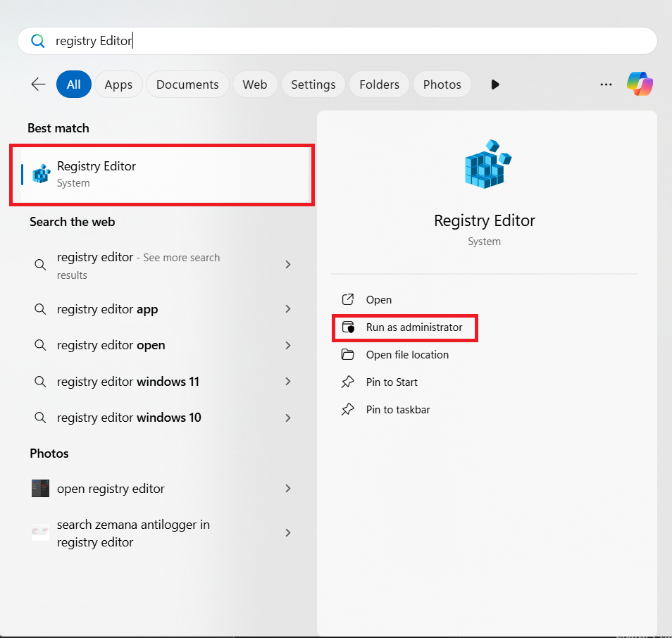Screen dimensions: 672x638
Task: Open thumbnail for 'search zemana antilogger' photo
Action: tap(40, 532)
